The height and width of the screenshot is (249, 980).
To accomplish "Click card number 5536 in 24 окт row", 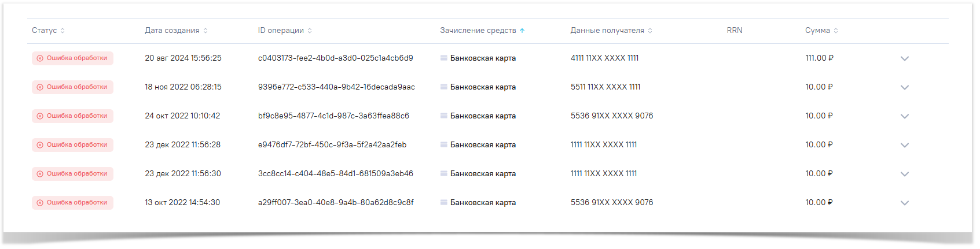I will (x=611, y=116).
